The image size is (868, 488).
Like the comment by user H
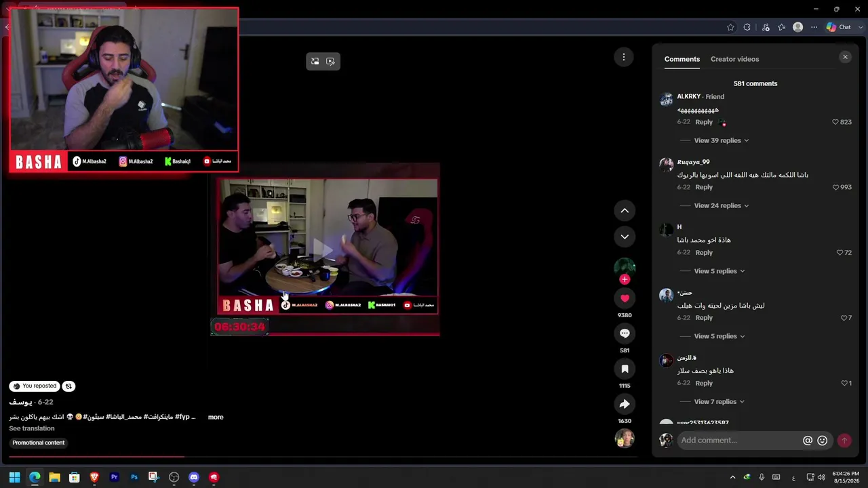point(840,253)
